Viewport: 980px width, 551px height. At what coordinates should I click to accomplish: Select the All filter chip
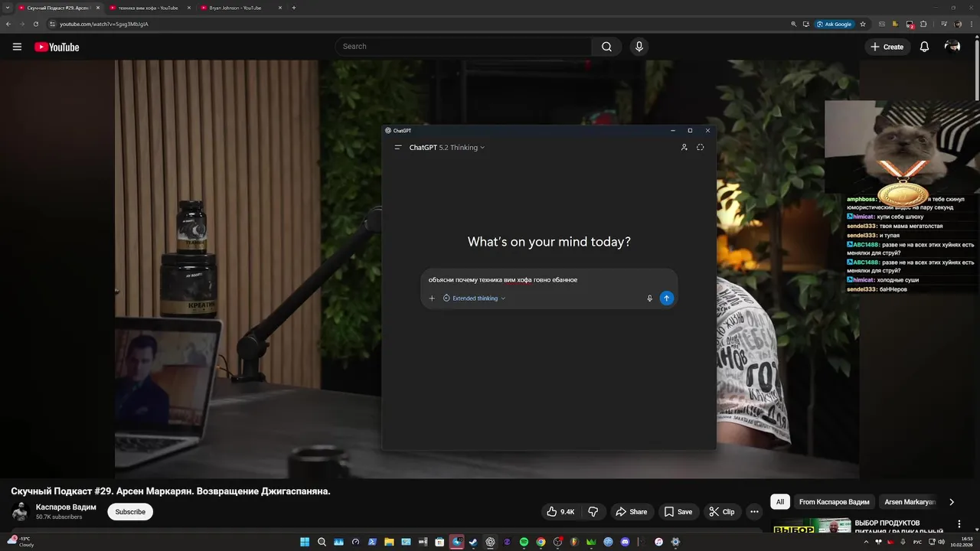click(x=780, y=502)
